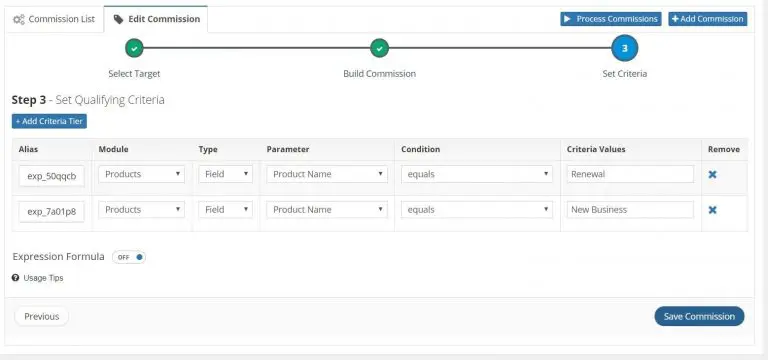Click the Select Target completed step circle

tap(134, 48)
